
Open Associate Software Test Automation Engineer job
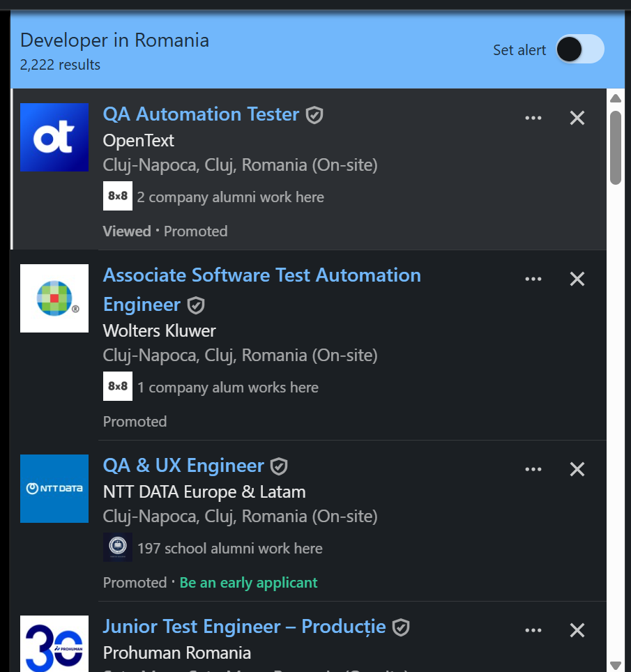262,290
